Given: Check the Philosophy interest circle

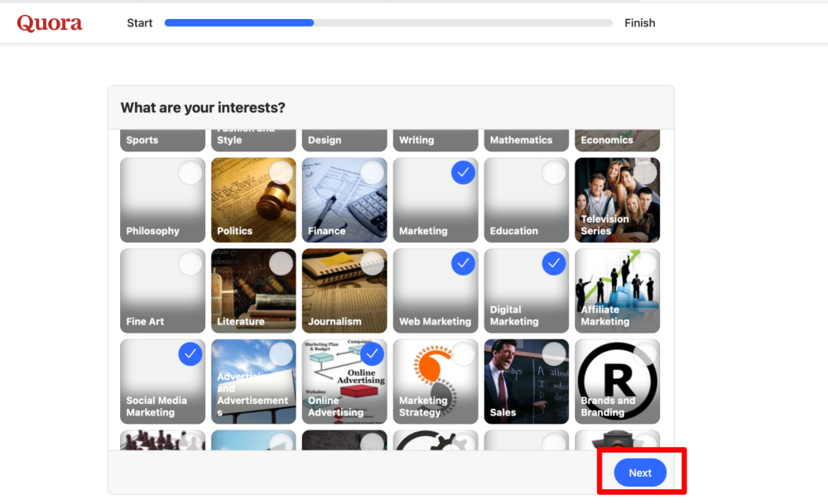Looking at the screenshot, I should [190, 173].
